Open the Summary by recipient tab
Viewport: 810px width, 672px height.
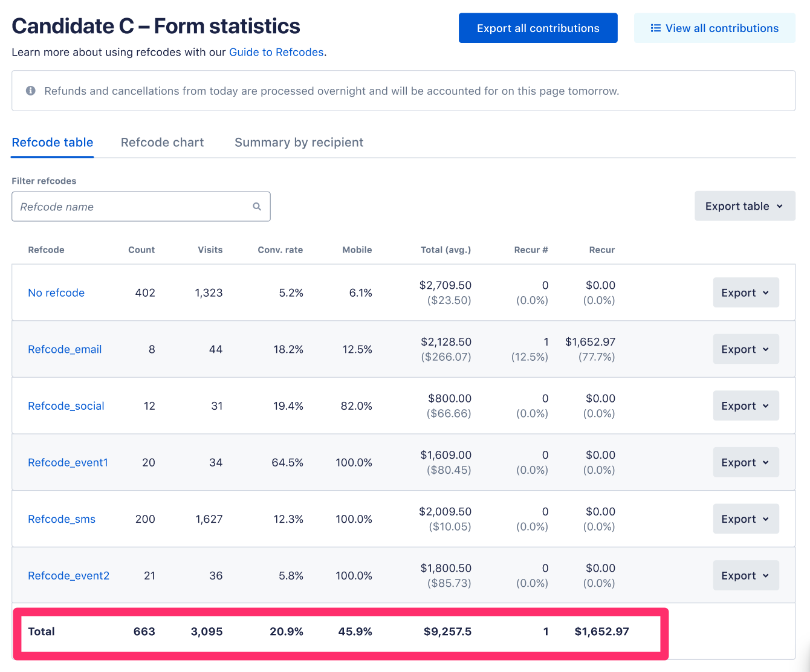(299, 143)
